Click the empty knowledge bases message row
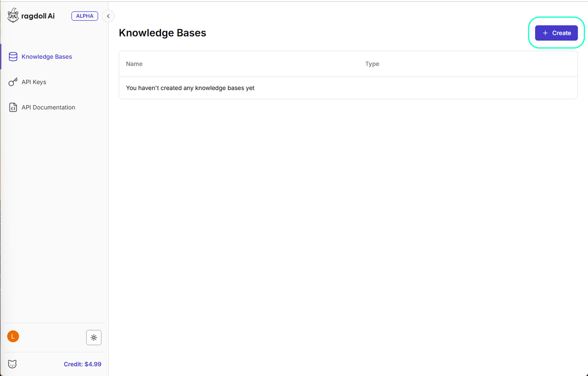588x376 pixels. point(190,88)
